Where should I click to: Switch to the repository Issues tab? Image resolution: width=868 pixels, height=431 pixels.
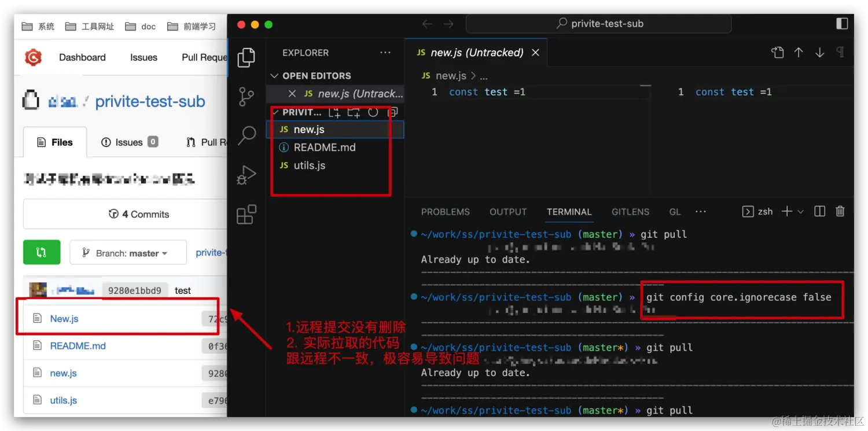(x=129, y=142)
